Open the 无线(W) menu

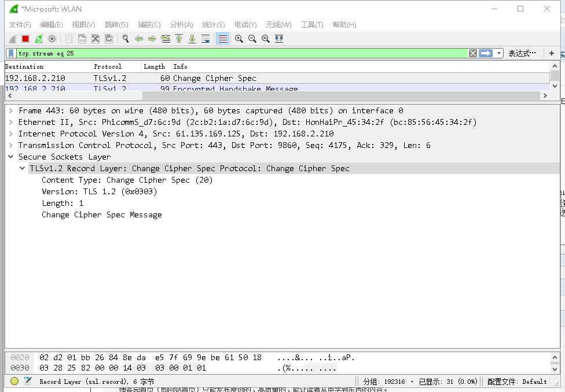[x=278, y=24]
